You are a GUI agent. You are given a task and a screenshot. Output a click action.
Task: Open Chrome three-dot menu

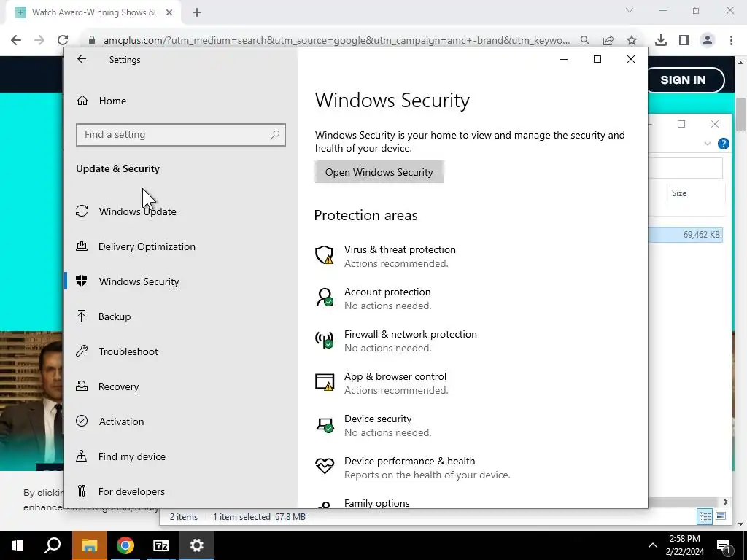pyautogui.click(x=731, y=40)
